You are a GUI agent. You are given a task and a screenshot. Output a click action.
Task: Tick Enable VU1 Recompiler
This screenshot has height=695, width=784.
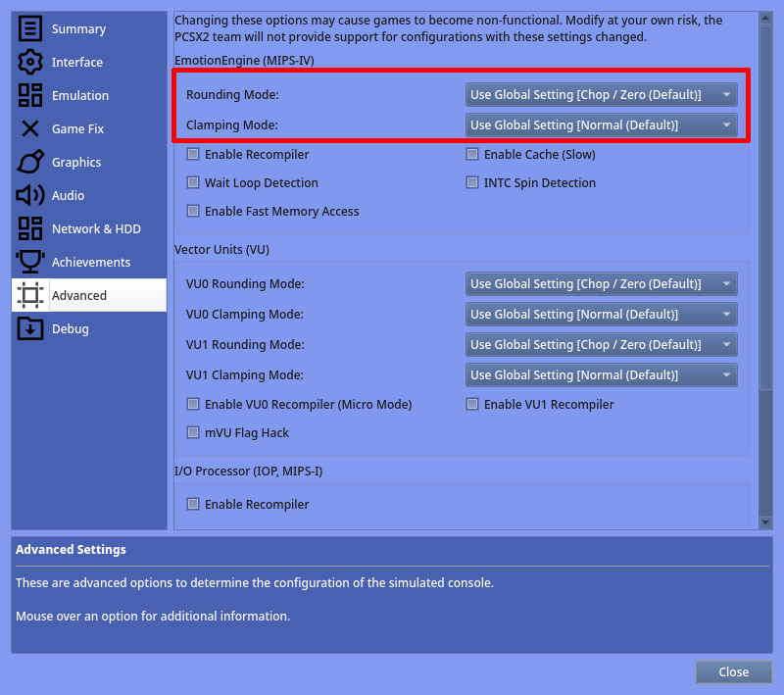pos(472,405)
